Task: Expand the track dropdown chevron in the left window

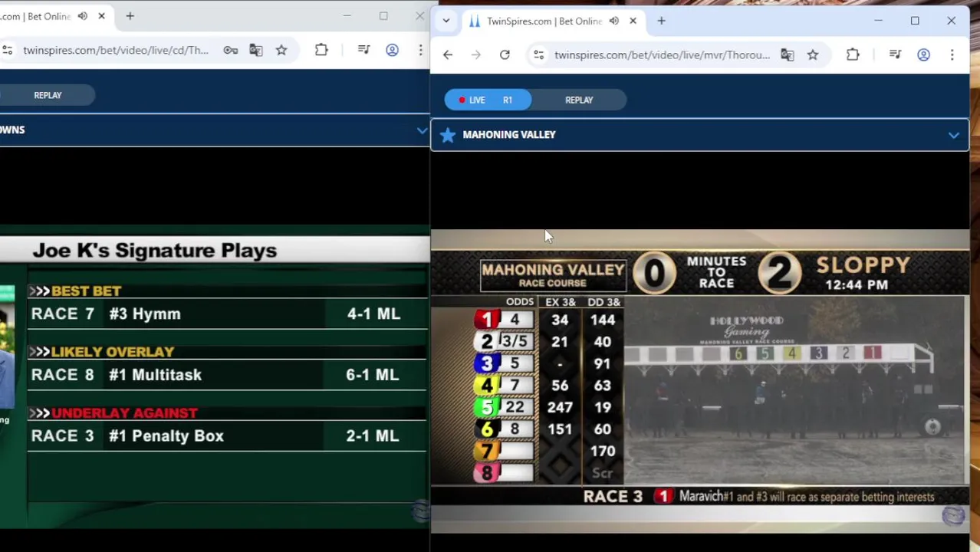Action: click(422, 130)
